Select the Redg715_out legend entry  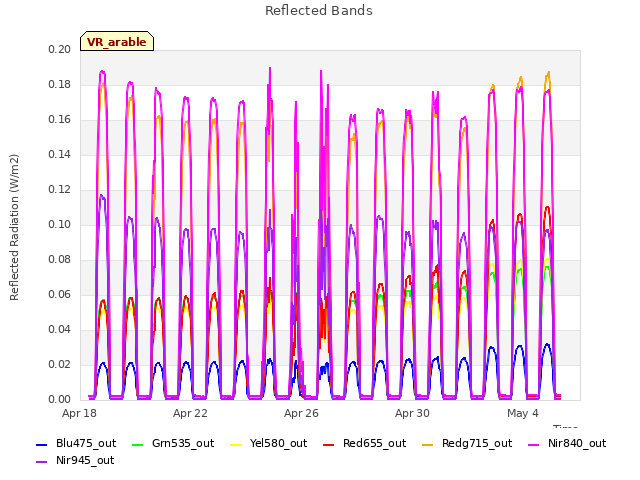467,444
